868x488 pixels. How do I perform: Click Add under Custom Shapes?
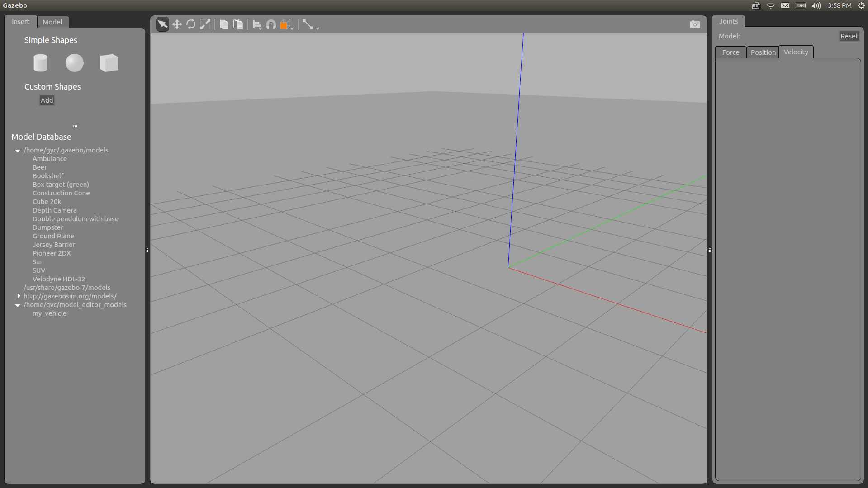pyautogui.click(x=47, y=100)
